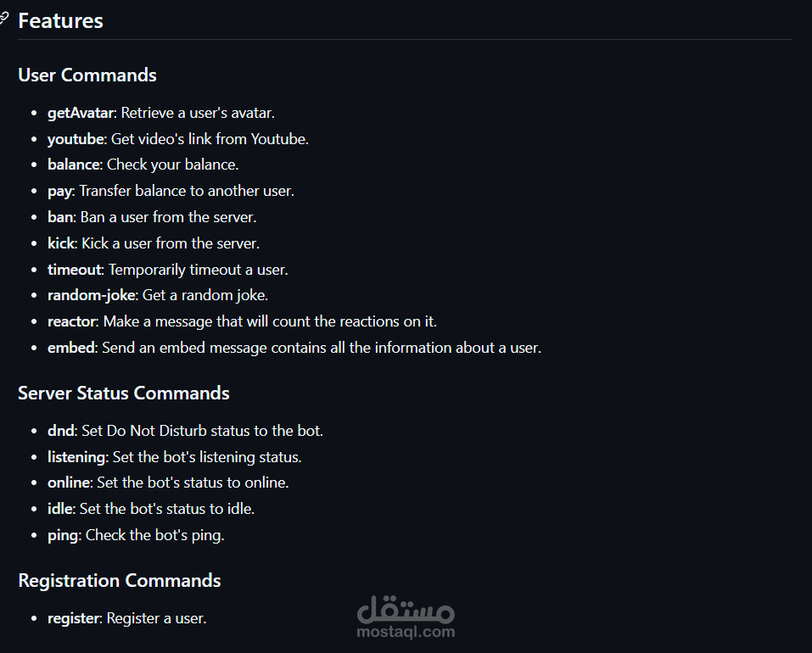Click the random-joke command name

tap(92, 295)
